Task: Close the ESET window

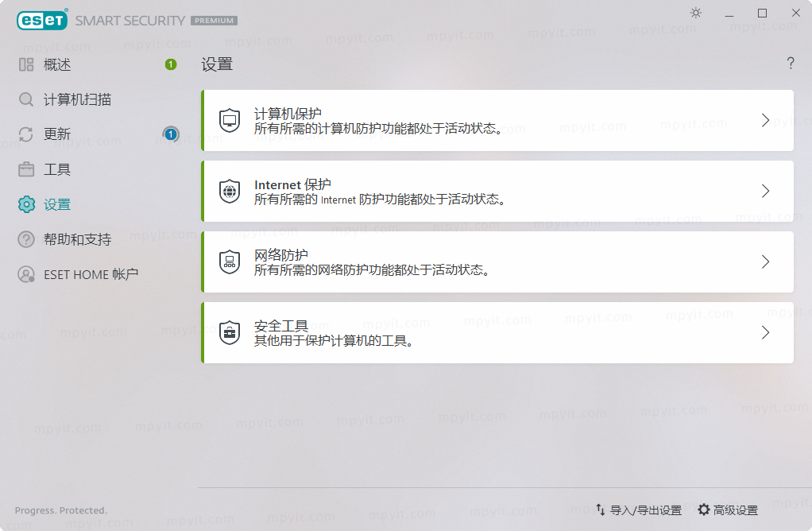Action: 796,13
